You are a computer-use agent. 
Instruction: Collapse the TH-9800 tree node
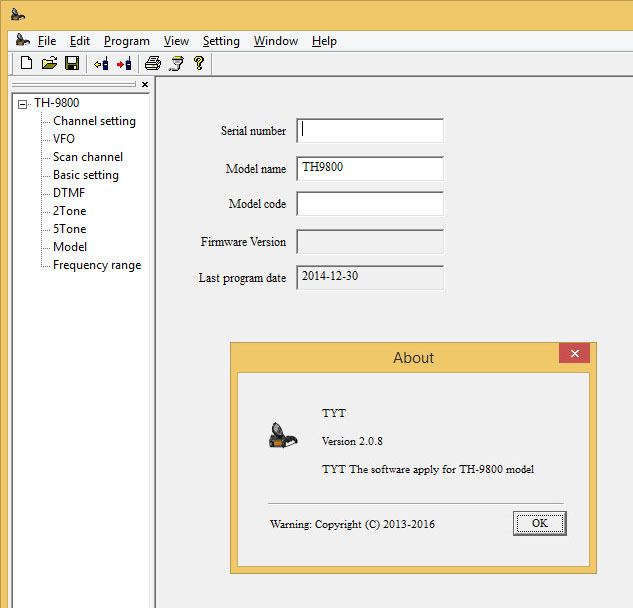tap(23, 105)
